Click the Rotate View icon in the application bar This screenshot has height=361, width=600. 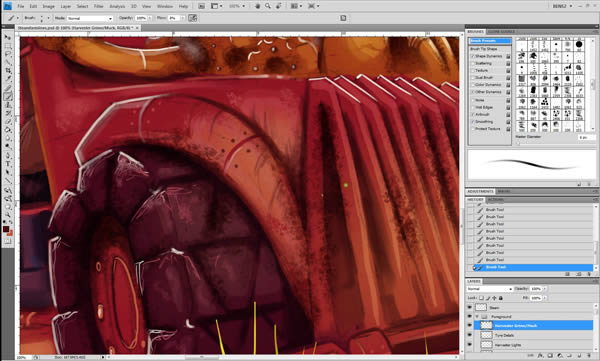(x=279, y=6)
